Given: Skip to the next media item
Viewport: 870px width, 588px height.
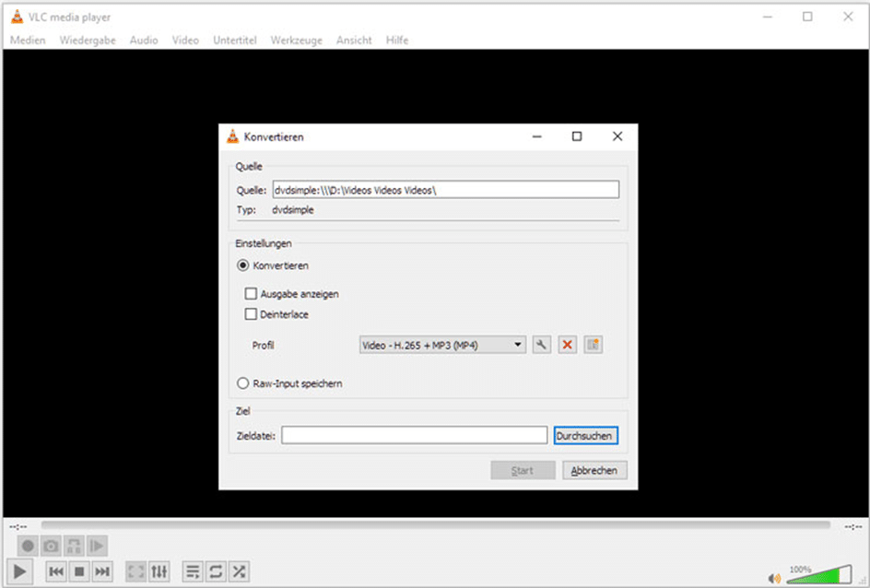Looking at the screenshot, I should [x=102, y=571].
